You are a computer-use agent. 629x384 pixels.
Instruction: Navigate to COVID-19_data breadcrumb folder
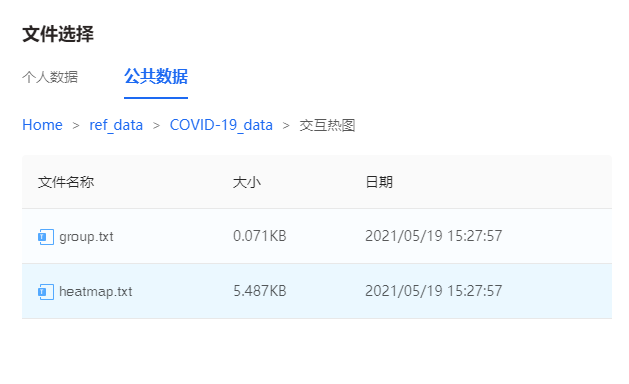tap(221, 125)
